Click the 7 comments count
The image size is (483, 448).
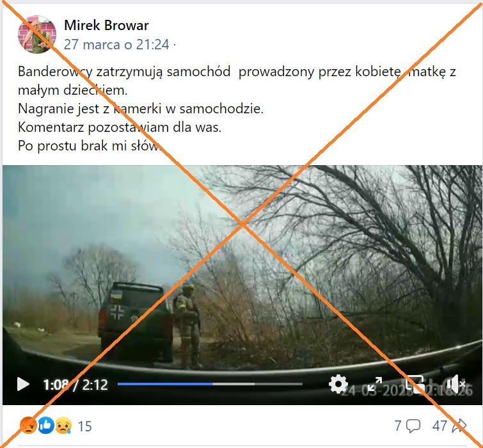(398, 426)
